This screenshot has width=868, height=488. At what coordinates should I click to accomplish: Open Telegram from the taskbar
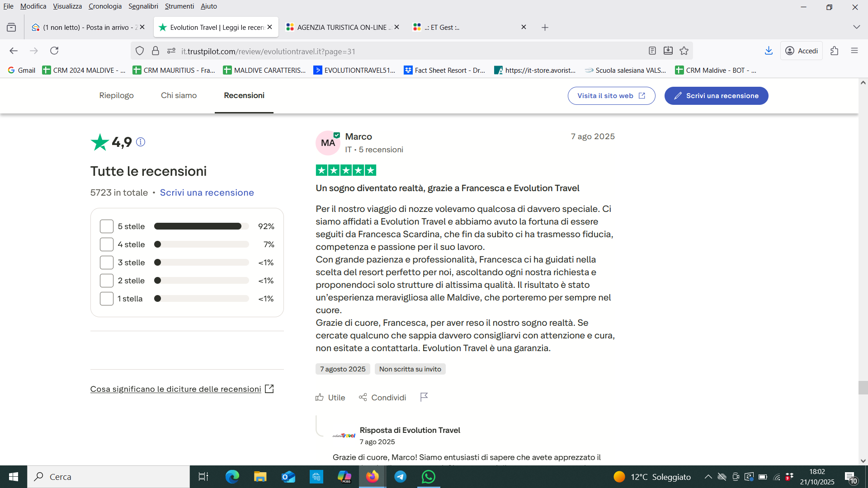[401, 477]
